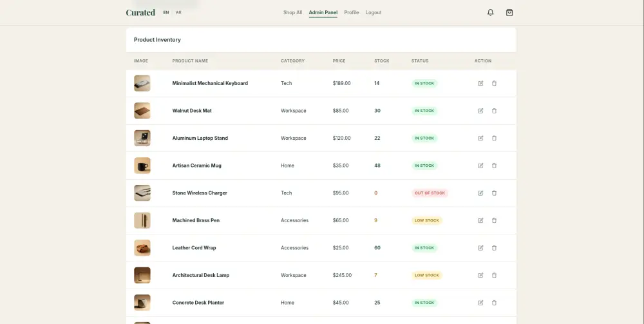The height and width of the screenshot is (324, 644).
Task: Delete the Aluminum Laptop Stand entry
Action: [x=494, y=138]
